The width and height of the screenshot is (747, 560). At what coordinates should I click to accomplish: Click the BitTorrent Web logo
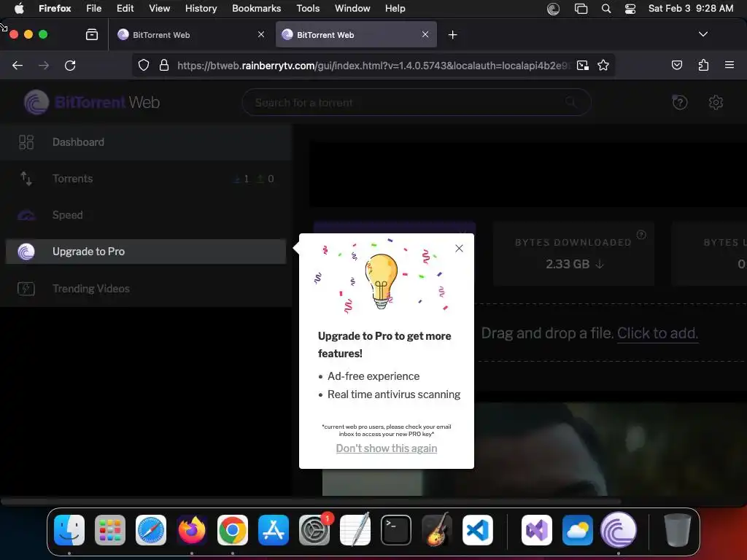pos(92,102)
